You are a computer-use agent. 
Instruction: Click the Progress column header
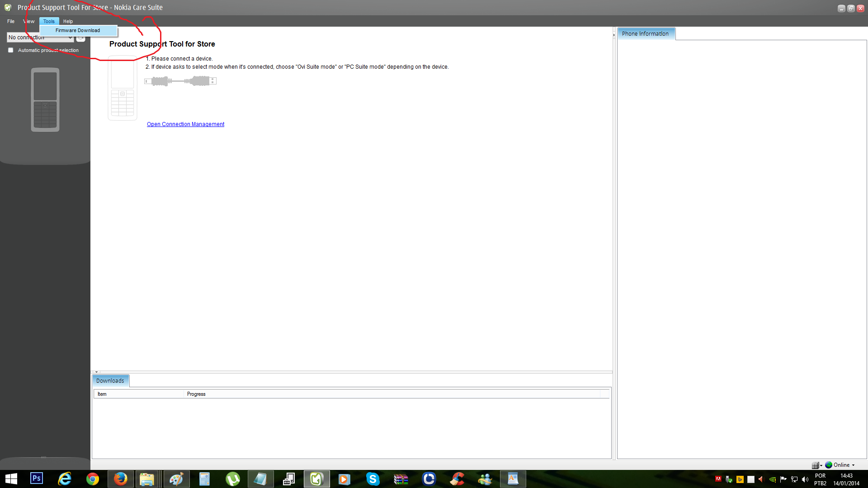click(x=196, y=394)
